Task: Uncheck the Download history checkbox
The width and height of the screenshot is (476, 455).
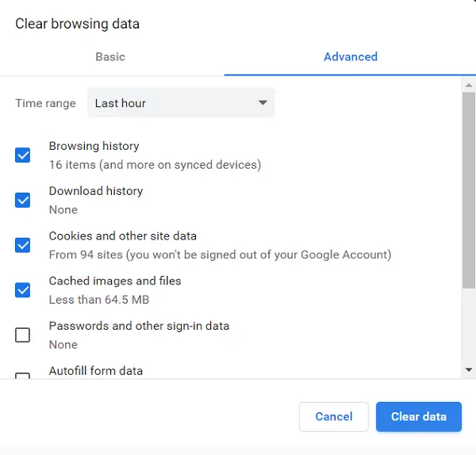Action: [x=22, y=201]
